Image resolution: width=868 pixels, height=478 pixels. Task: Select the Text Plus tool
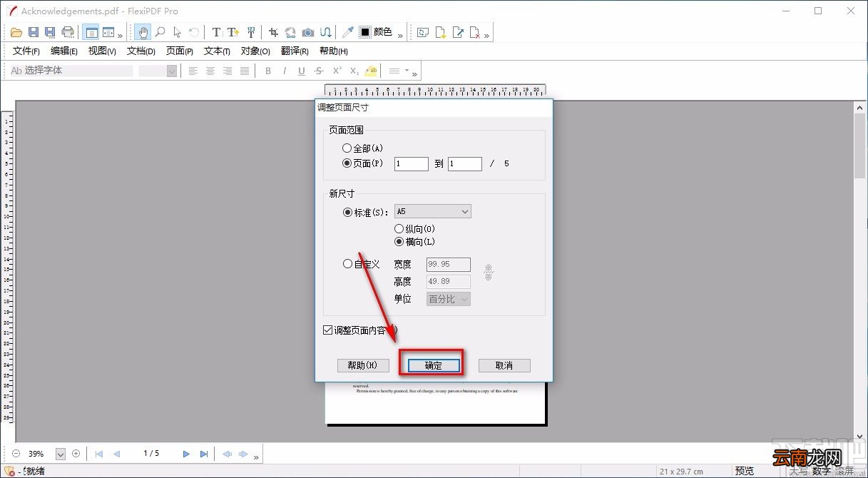[233, 32]
